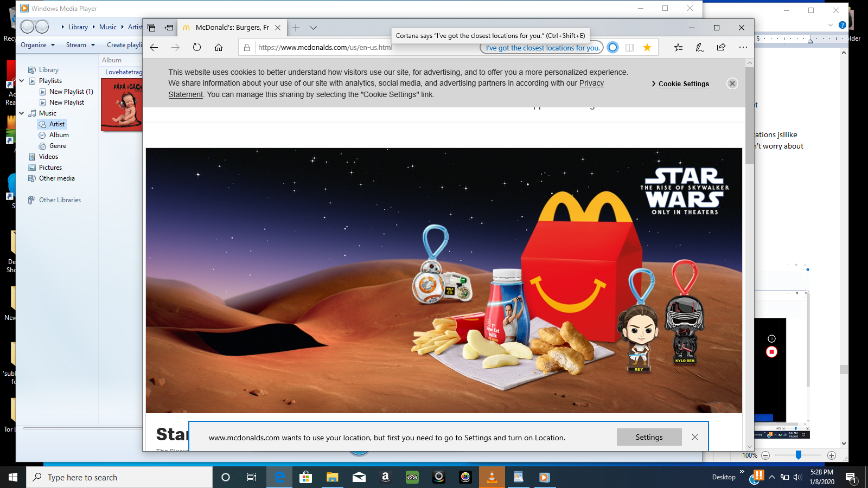The image size is (868, 488).
Task: Open Microsoft Store from taskbar
Action: 306,477
